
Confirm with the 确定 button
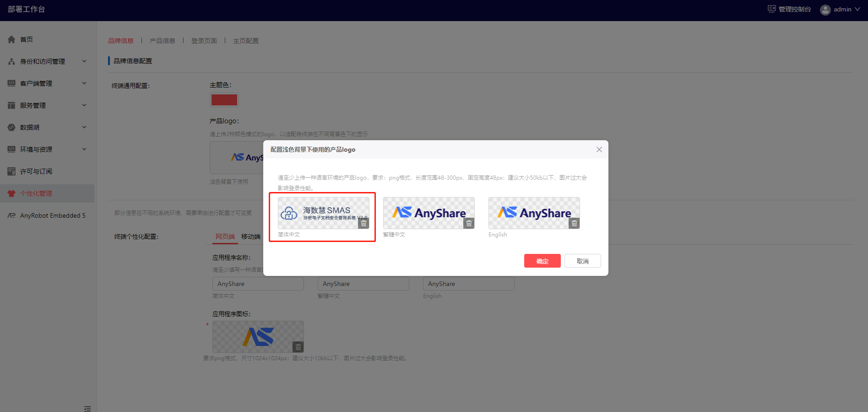click(x=542, y=261)
